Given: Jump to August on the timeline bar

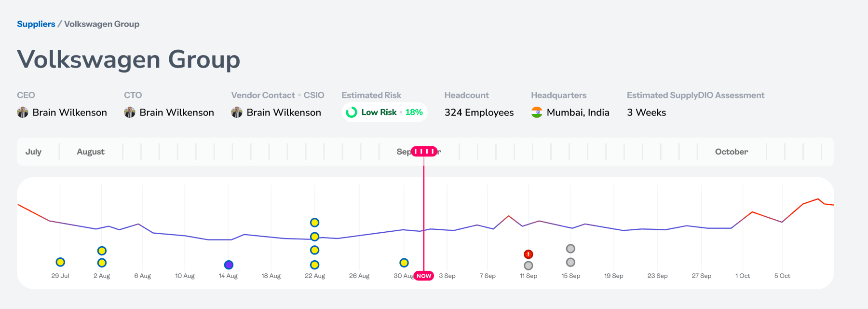Looking at the screenshot, I should pyautogui.click(x=91, y=152).
